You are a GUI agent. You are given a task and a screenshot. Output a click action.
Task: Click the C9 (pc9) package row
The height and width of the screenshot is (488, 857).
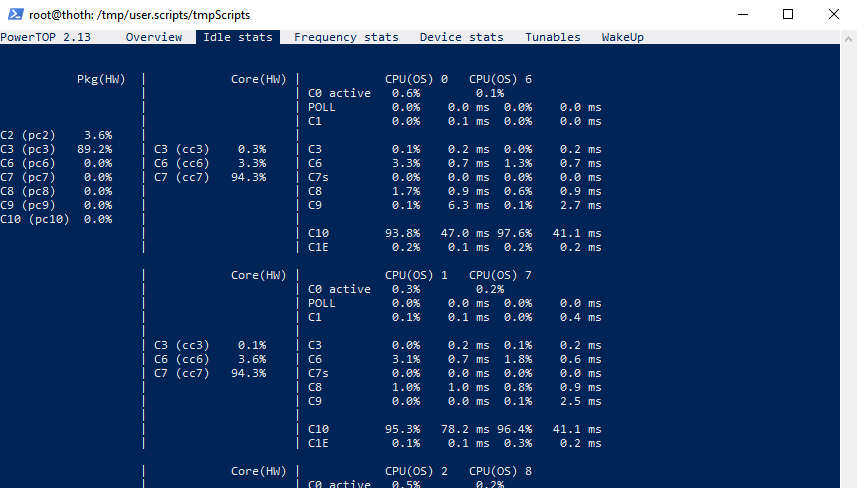click(56, 205)
